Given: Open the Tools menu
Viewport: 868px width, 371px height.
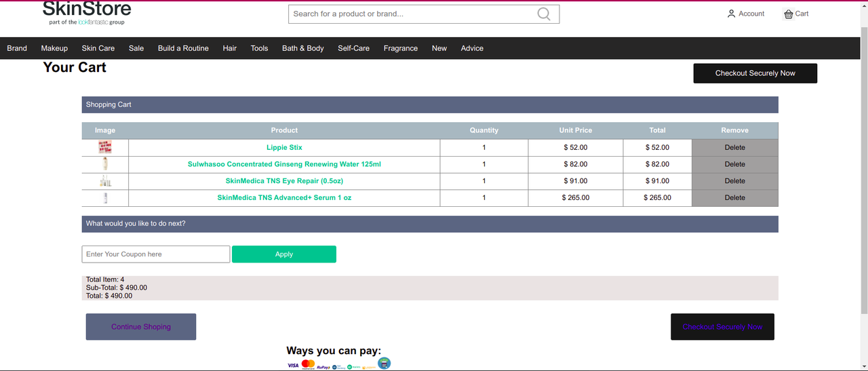Looking at the screenshot, I should (x=260, y=48).
